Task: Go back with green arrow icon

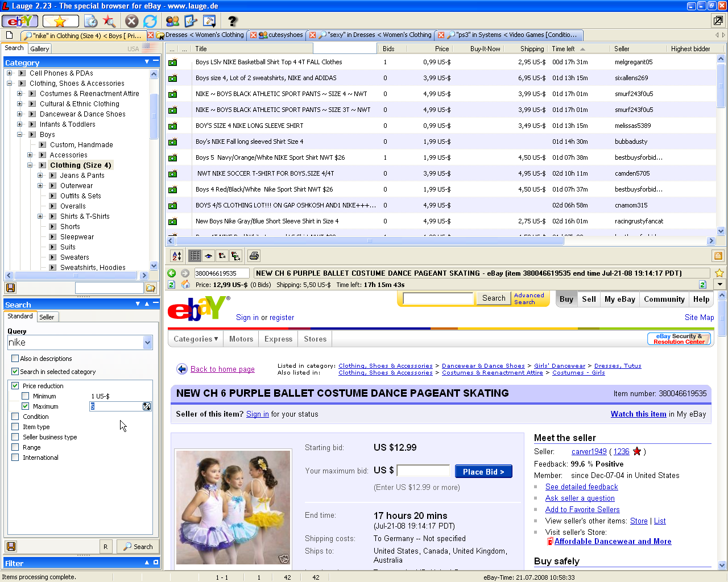Action: point(172,273)
